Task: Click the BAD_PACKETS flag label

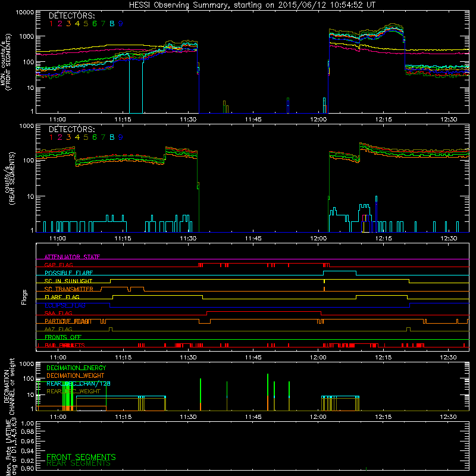Action: point(65,345)
